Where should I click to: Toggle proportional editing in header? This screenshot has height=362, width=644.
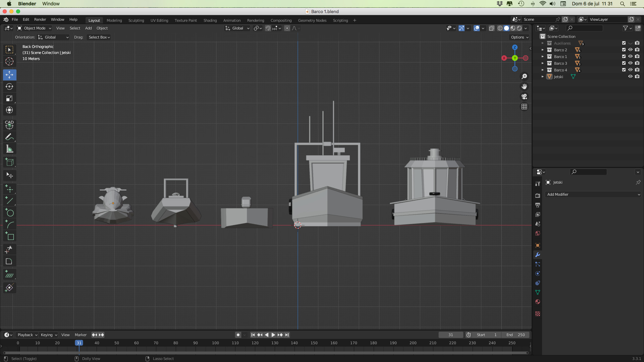287,28
